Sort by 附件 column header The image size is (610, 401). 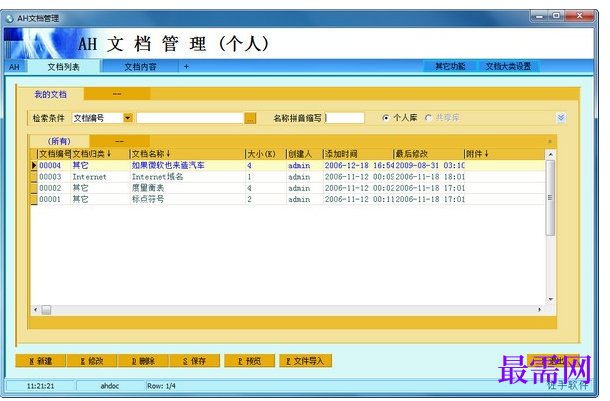[x=505, y=154]
